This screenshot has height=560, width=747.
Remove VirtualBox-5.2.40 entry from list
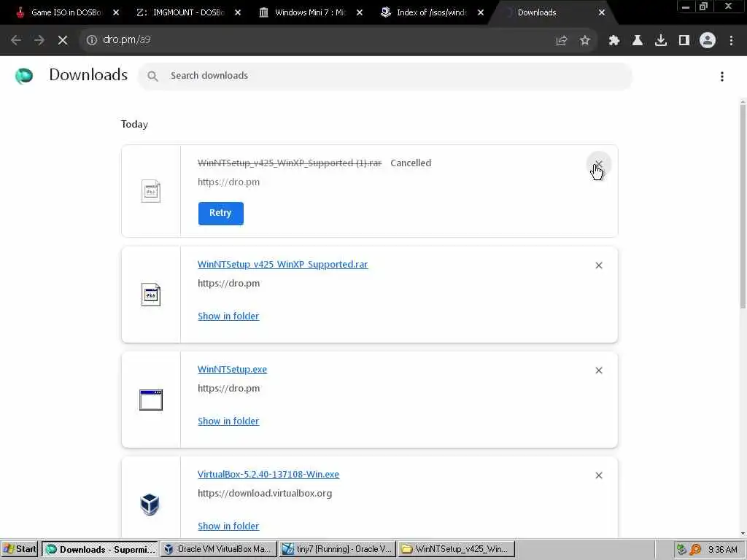coord(599,475)
